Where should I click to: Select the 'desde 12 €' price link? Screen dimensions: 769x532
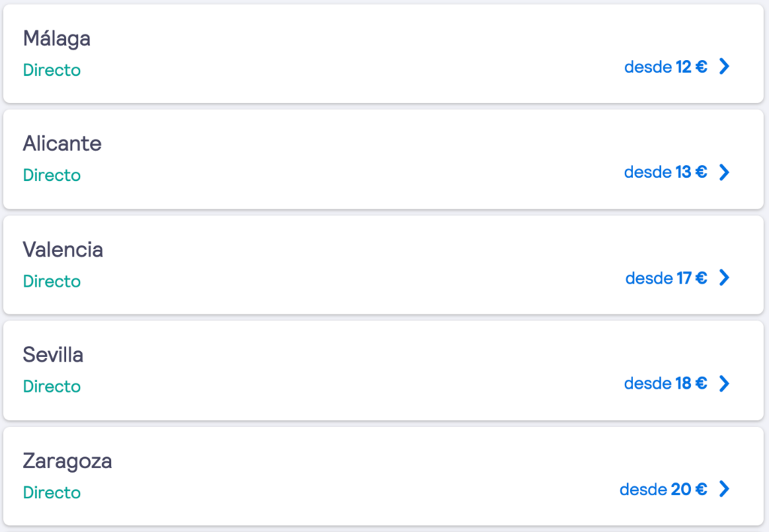pyautogui.click(x=665, y=67)
